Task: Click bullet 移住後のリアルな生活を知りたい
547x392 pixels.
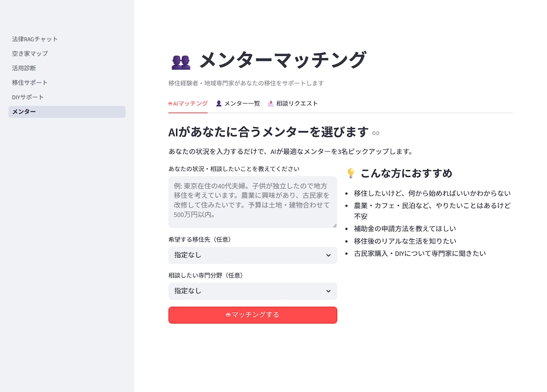Action: [405, 241]
